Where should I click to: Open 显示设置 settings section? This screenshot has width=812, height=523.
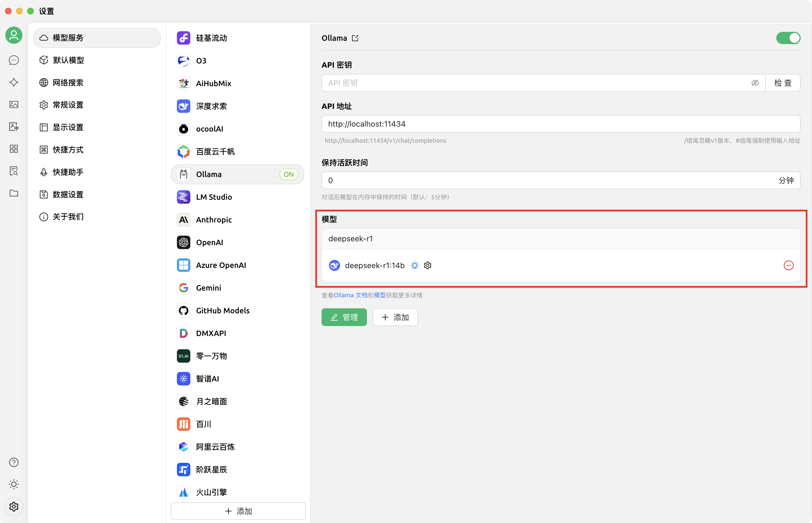click(97, 127)
